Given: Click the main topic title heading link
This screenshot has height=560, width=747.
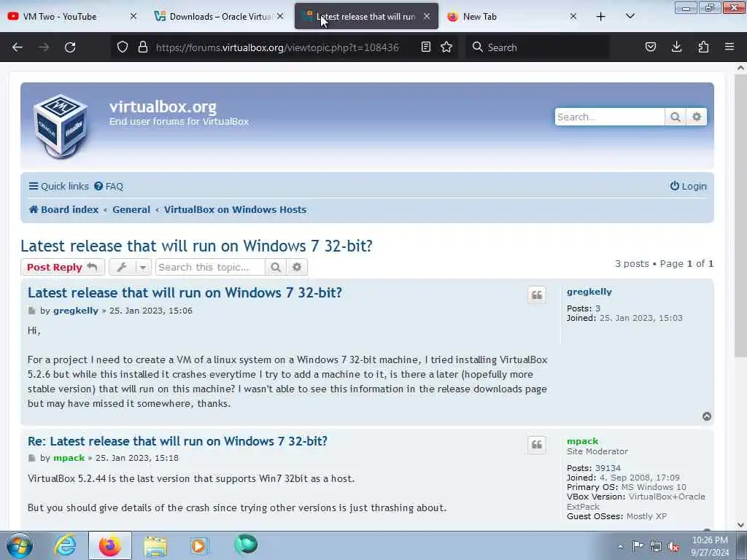Looking at the screenshot, I should click(x=196, y=246).
